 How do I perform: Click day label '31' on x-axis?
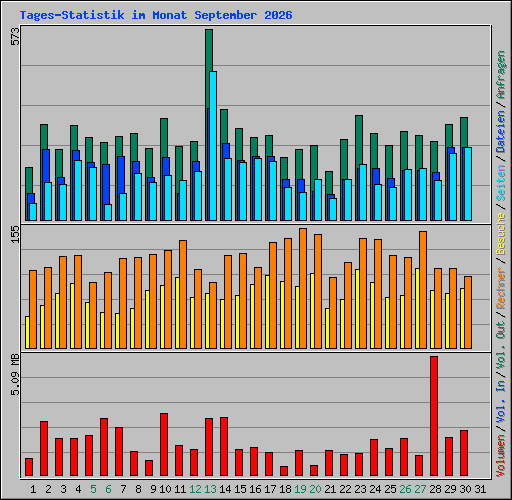tap(480, 489)
